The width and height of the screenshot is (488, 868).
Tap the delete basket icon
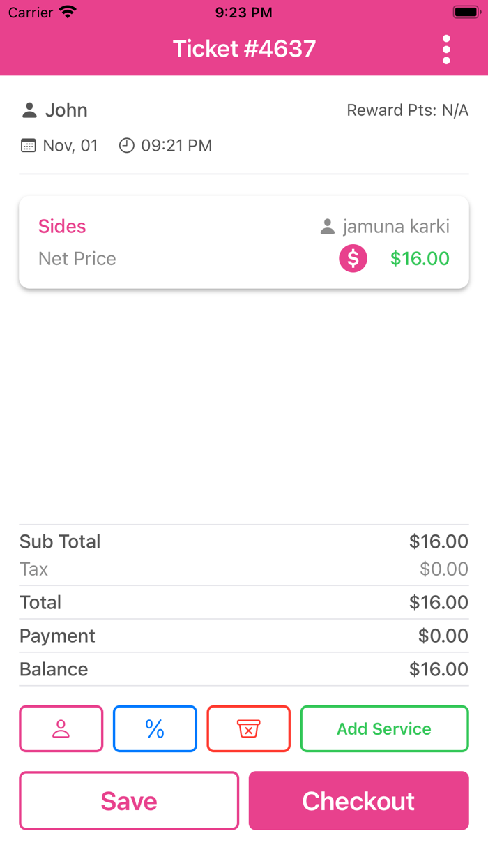(248, 728)
